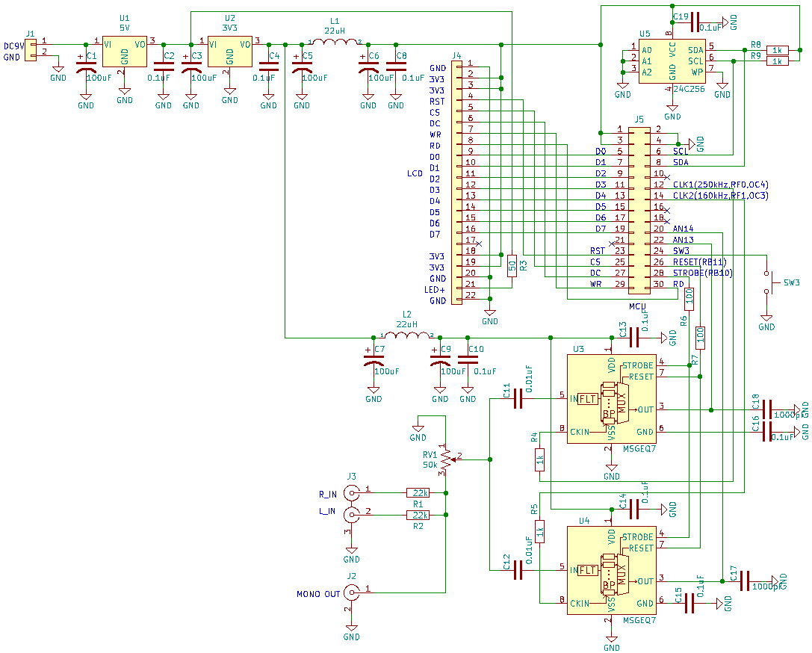The width and height of the screenshot is (812, 653).
Task: Select the U3 MSGEQ7 chip
Action: [x=611, y=399]
